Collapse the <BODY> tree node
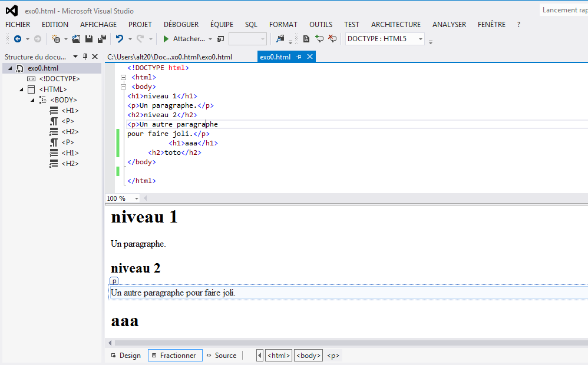588x365 pixels. (33, 100)
